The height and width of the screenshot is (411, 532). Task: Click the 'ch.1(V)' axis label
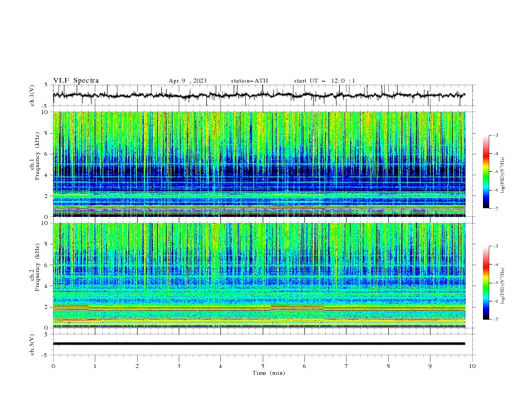click(32, 95)
